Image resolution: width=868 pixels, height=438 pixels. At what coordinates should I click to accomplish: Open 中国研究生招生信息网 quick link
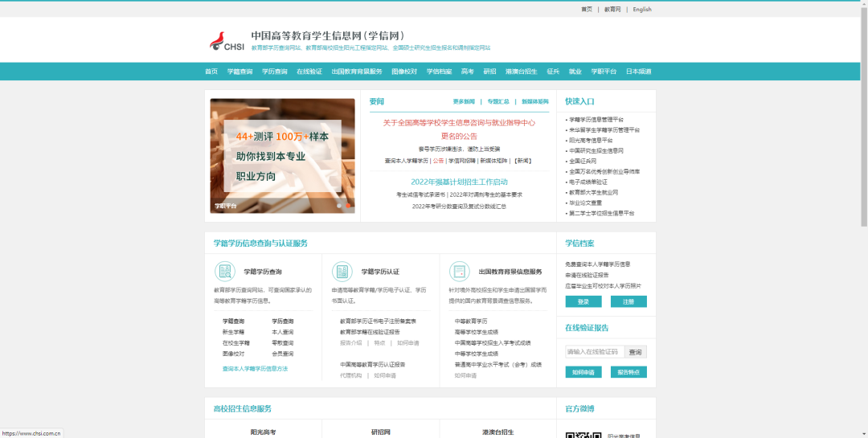(596, 150)
